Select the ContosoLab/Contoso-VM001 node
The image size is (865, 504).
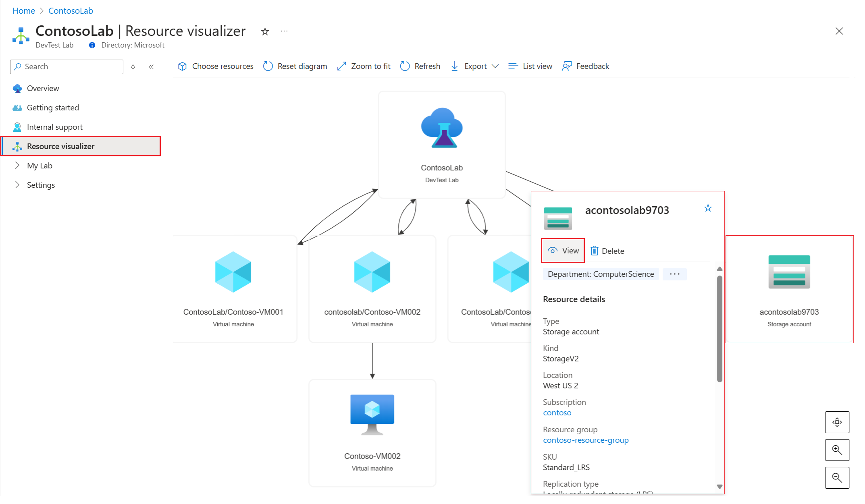pyautogui.click(x=235, y=289)
